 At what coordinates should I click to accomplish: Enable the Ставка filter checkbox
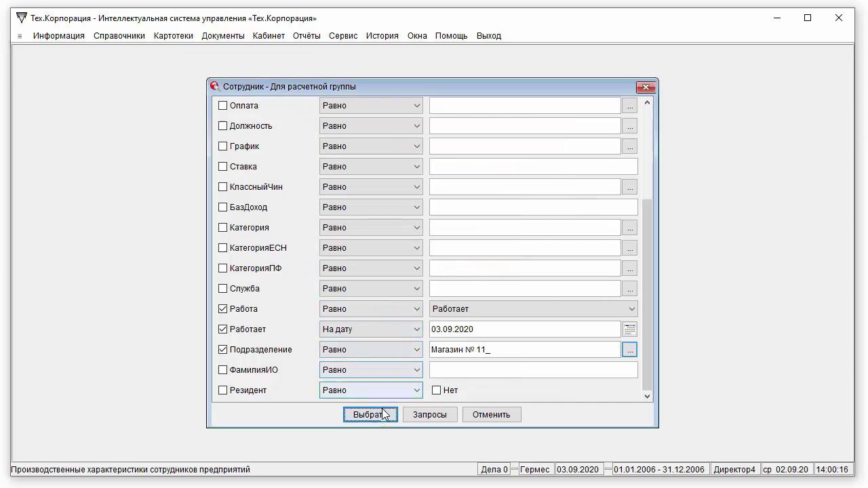(x=222, y=167)
